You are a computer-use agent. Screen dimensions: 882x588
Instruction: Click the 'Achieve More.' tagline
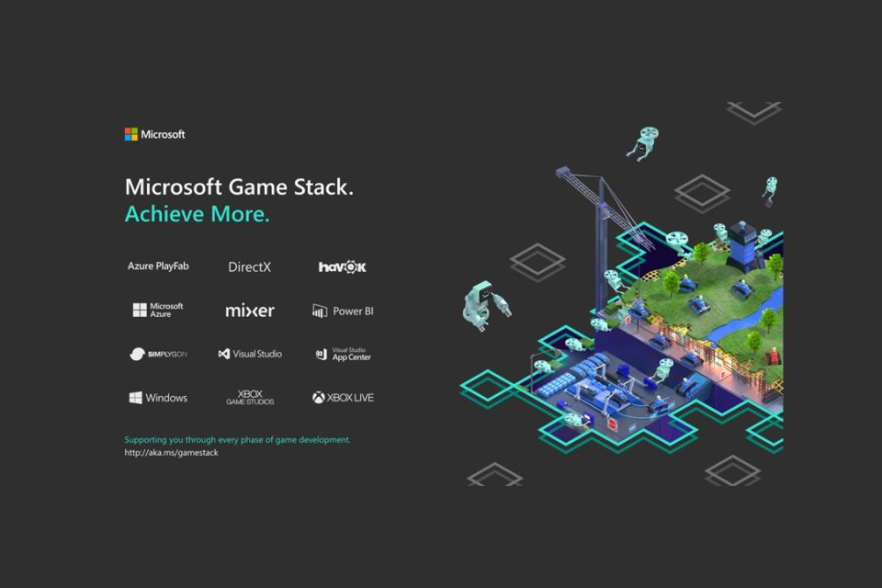197,214
